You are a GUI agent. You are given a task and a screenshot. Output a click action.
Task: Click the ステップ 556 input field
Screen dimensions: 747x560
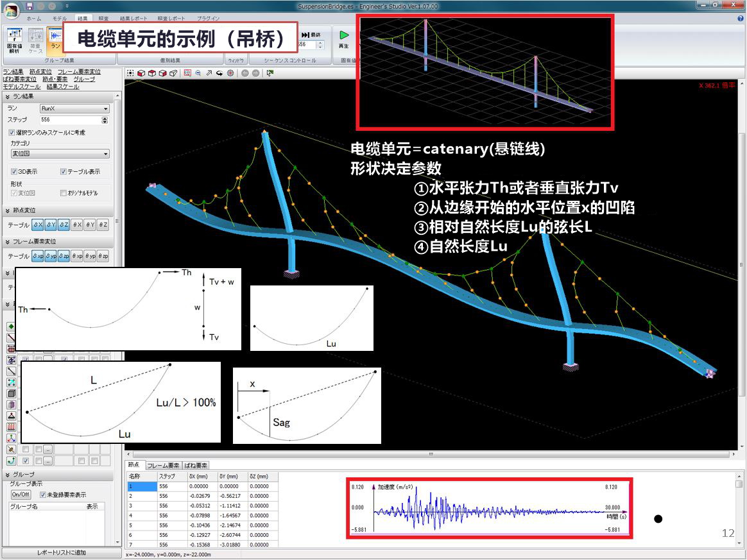tap(71, 120)
